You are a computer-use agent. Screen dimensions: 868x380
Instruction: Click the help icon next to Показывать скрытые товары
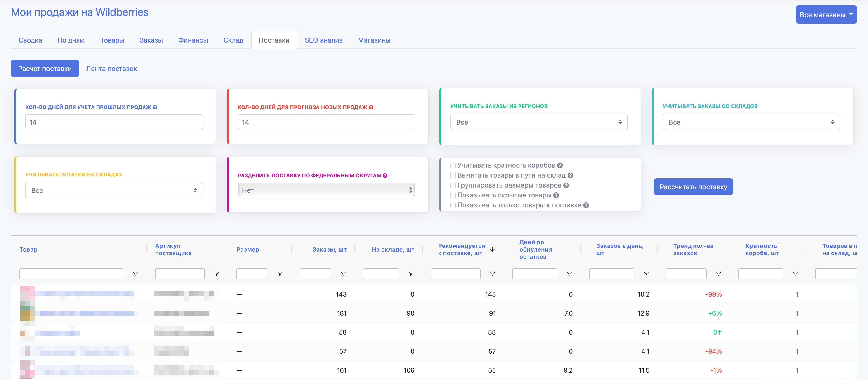[556, 195]
